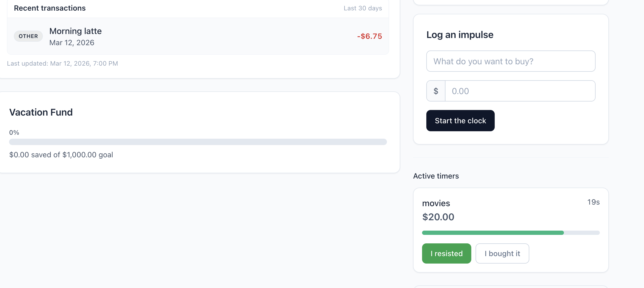644x288 pixels.
Task: Click the $0.00 saved of $1,000.00 goal text
Action: point(61,155)
